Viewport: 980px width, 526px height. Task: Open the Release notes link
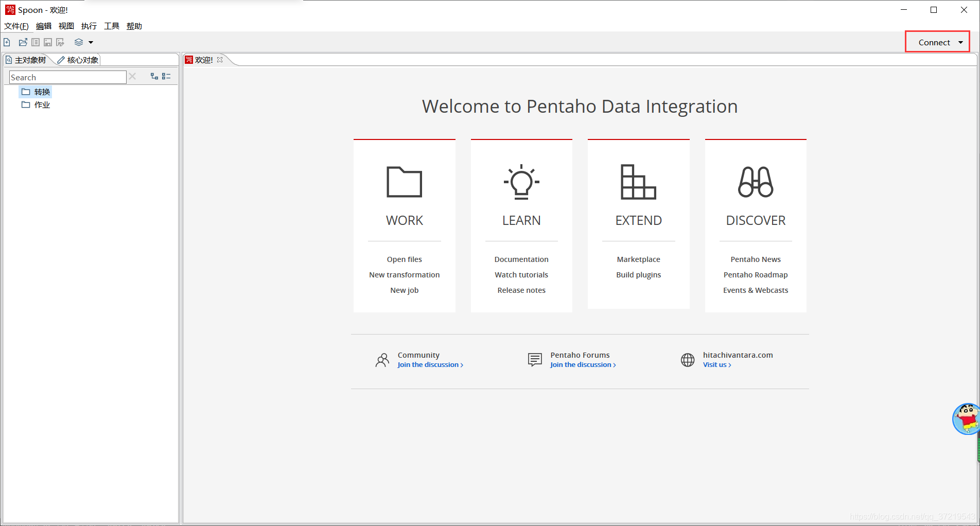521,290
